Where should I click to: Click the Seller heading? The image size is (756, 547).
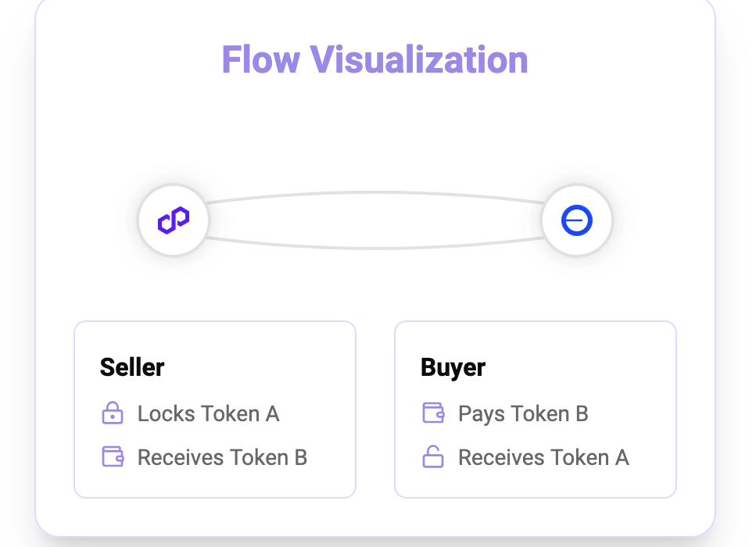coord(132,367)
